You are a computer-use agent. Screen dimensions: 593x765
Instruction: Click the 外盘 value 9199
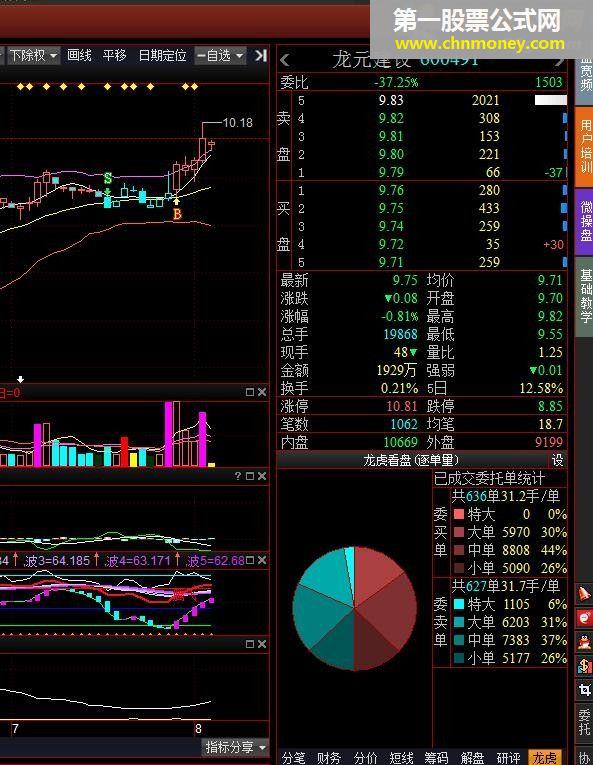click(x=549, y=442)
